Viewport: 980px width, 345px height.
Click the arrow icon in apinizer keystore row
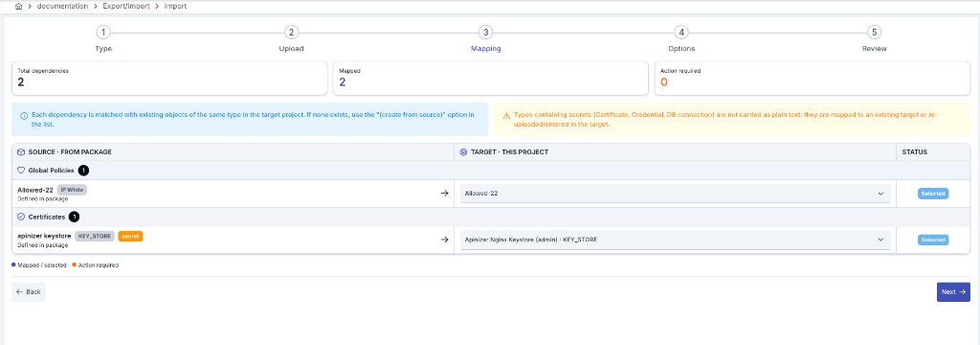point(444,240)
